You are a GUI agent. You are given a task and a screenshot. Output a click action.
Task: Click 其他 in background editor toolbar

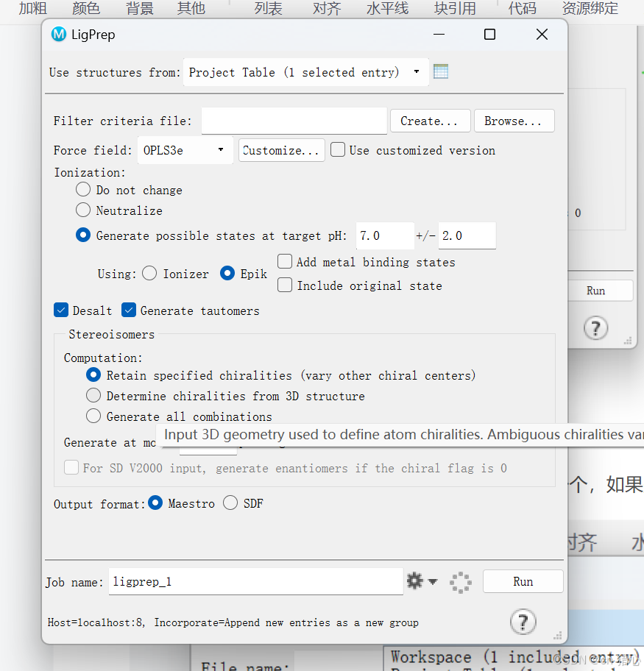pos(191,8)
